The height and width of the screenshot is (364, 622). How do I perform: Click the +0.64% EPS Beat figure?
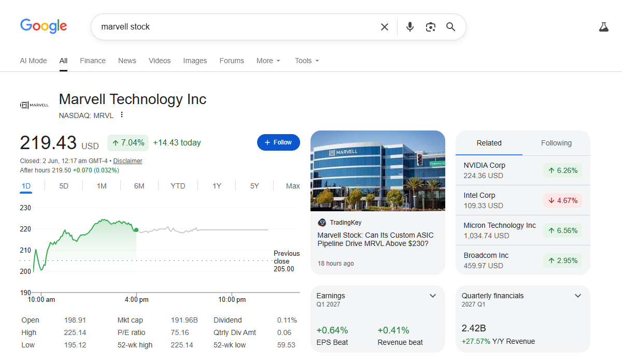click(332, 330)
